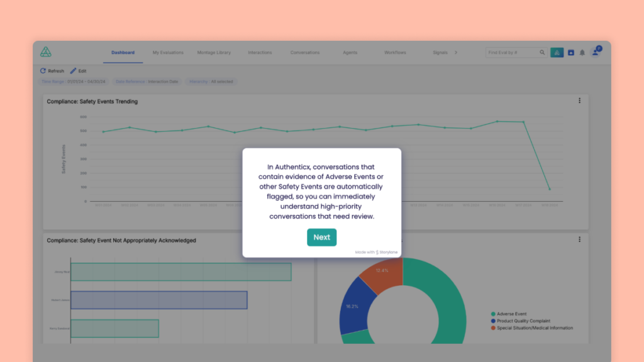This screenshot has width=644, height=362.
Task: Open options menu for Safety Events Trending chart
Action: tap(579, 101)
